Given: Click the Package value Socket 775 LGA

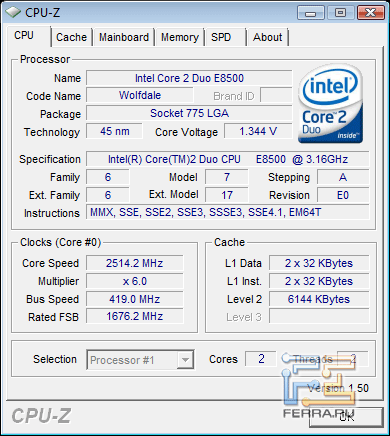Looking at the screenshot, I should click(189, 113).
